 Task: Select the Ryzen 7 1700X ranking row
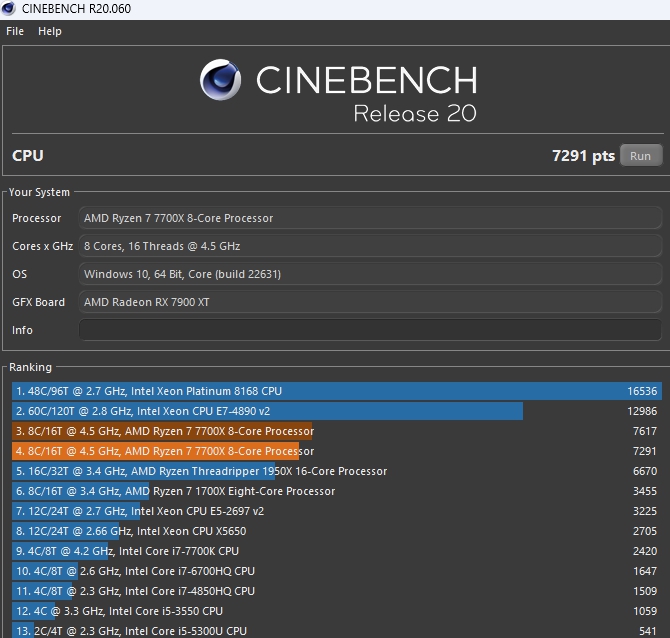click(337, 491)
